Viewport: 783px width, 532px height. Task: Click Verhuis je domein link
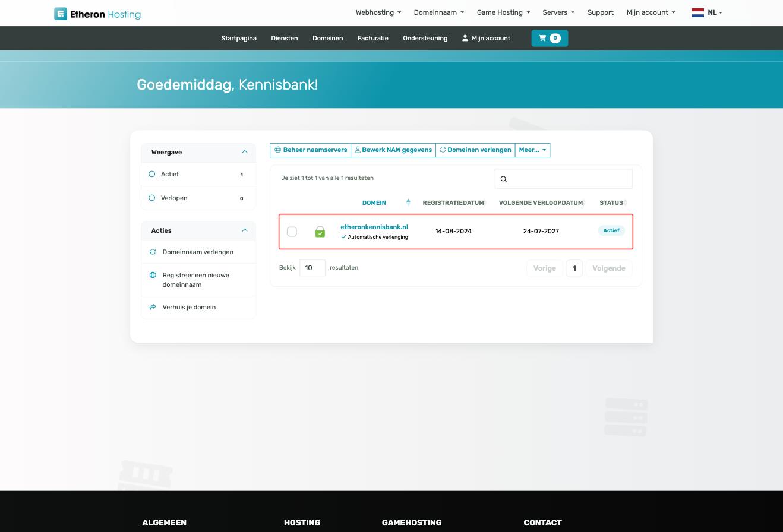coord(189,307)
